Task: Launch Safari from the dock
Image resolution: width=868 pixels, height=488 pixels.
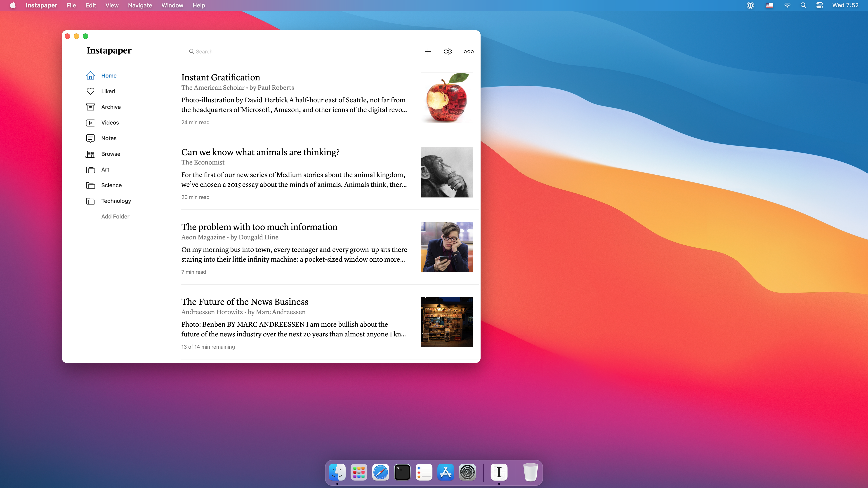Action: point(380,472)
